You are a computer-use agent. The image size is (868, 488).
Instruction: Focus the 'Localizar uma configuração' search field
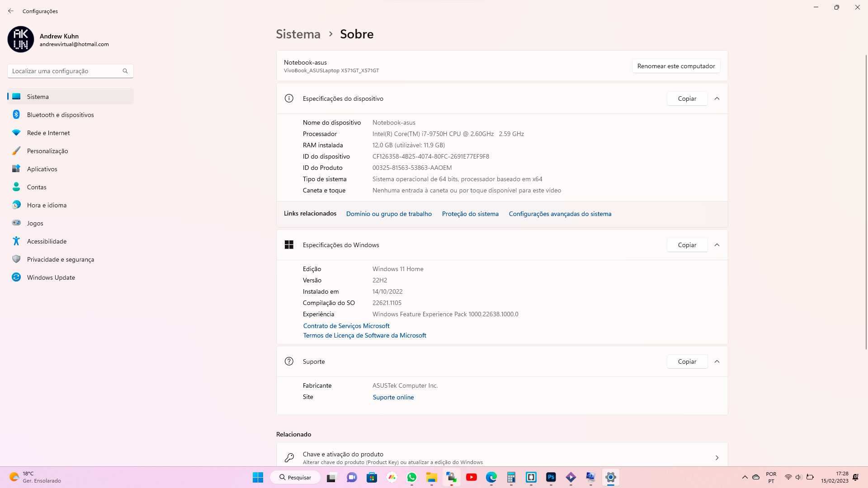point(70,71)
